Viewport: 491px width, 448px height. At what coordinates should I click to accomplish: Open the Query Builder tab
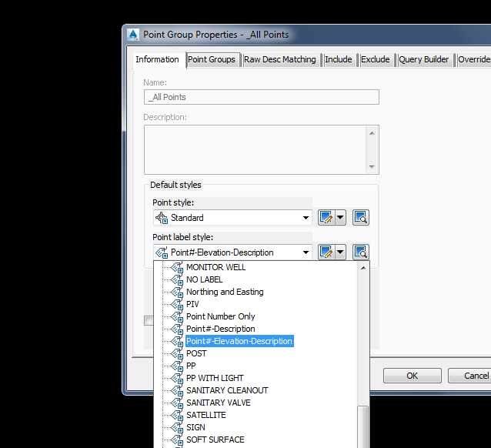424,59
